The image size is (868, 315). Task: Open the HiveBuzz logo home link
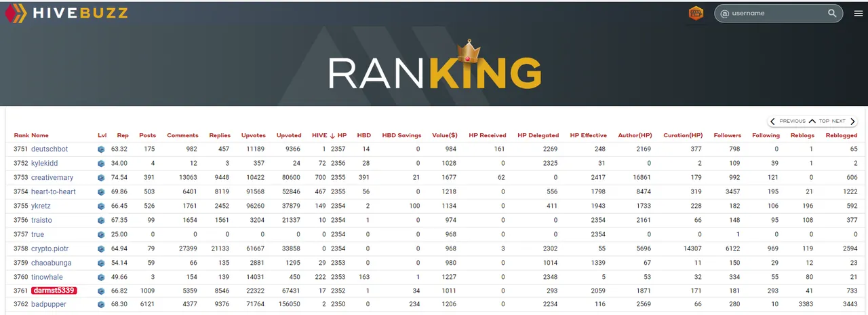tap(66, 13)
